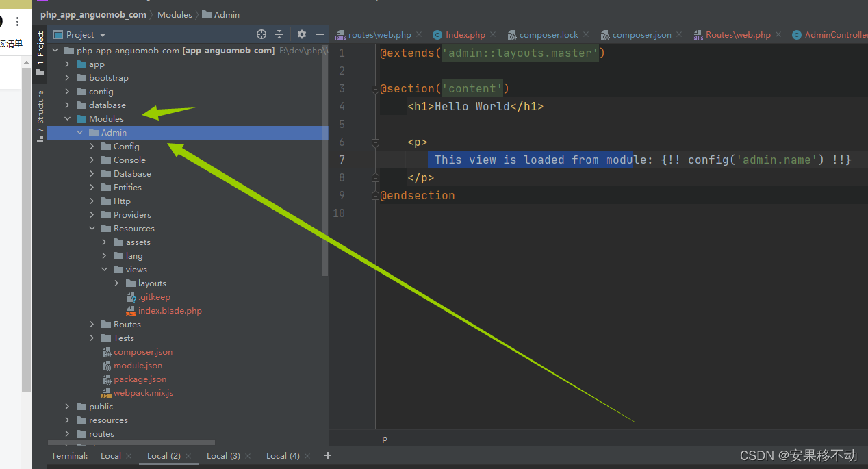Open webpack.mix.js file

click(143, 393)
